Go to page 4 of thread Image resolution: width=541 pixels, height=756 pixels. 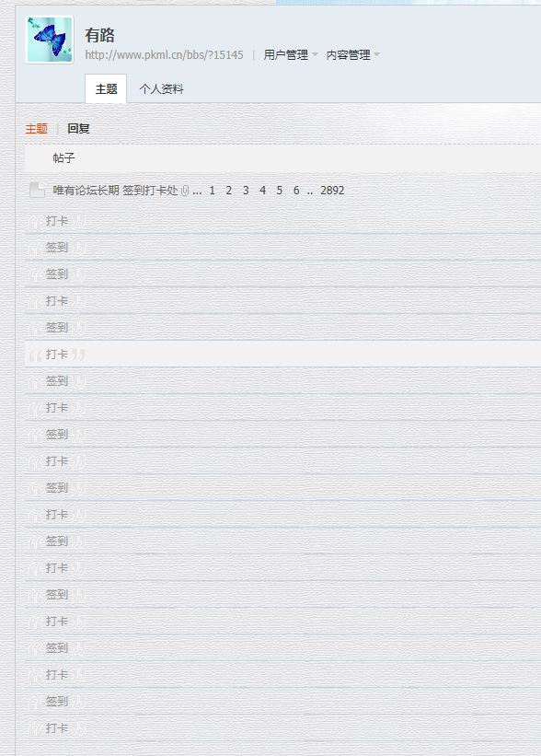tap(262, 191)
